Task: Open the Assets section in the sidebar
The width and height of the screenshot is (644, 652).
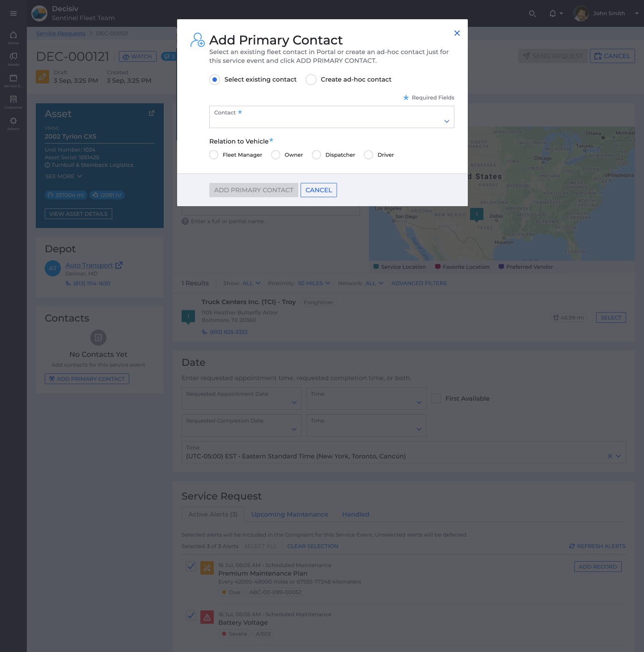Action: [x=13, y=57]
